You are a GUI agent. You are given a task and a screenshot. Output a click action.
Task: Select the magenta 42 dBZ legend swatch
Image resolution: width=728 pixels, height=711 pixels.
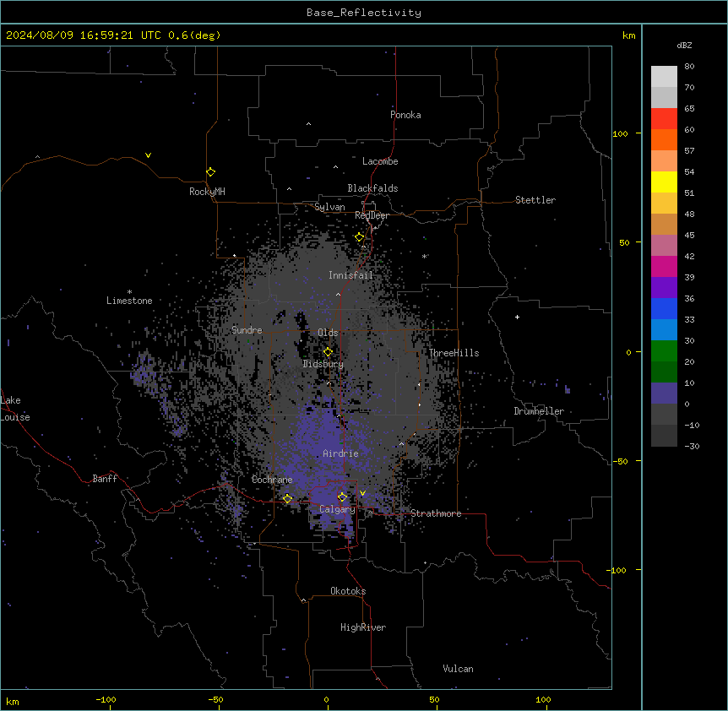coord(664,266)
